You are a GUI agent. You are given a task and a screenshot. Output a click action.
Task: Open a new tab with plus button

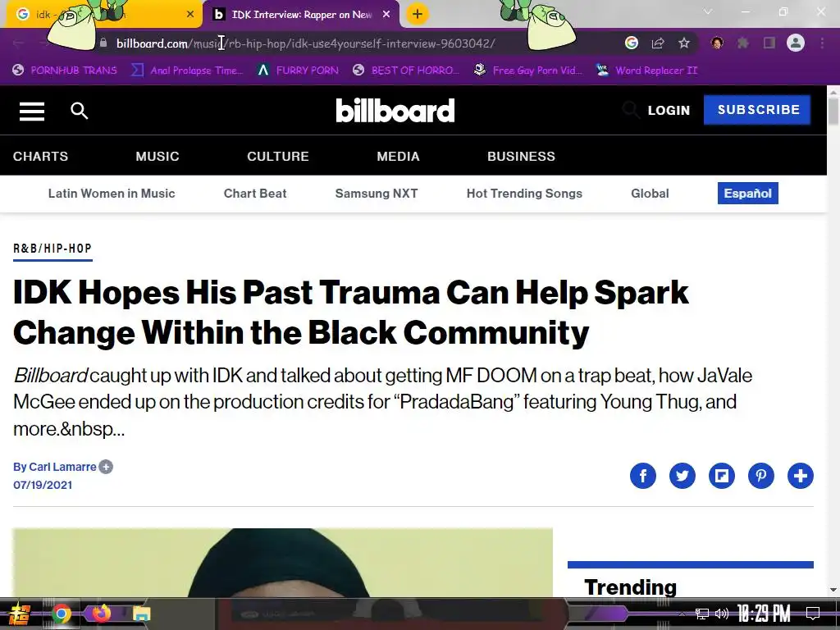click(x=418, y=14)
